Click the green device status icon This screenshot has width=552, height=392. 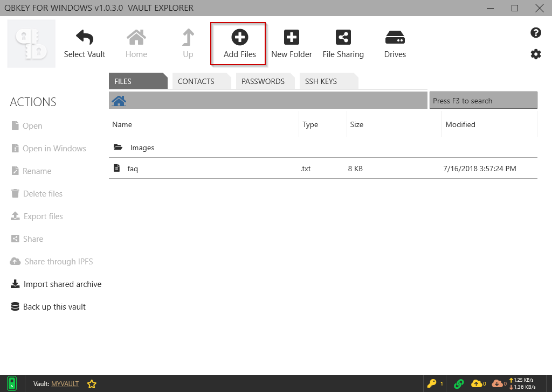pos(12,383)
